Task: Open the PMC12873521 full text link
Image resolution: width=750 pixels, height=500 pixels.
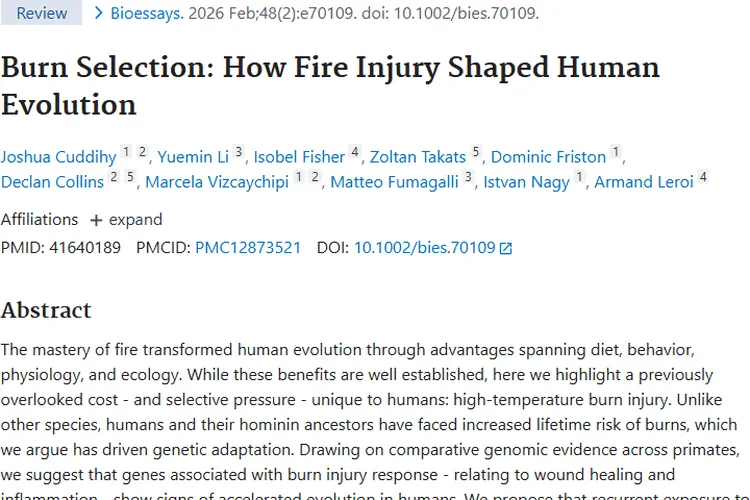Action: point(248,248)
